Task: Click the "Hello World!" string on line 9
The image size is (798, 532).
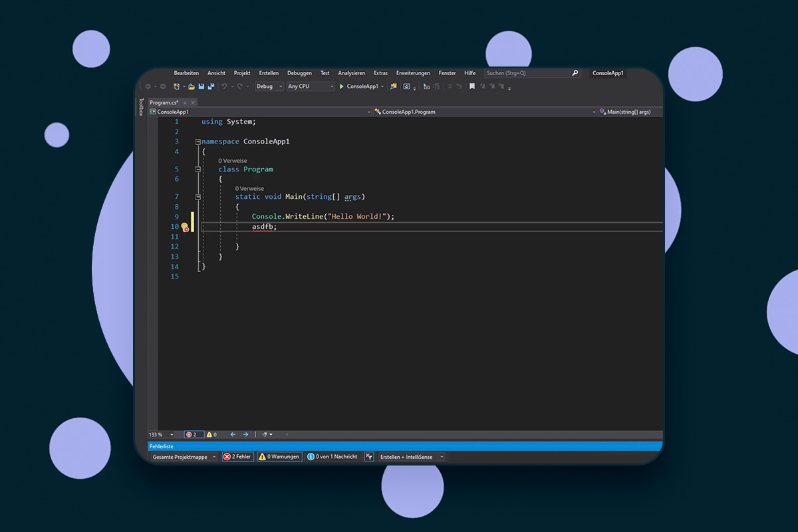Action: point(357,217)
